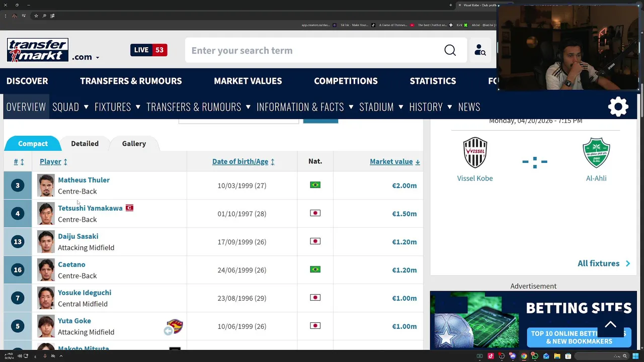Open the NEWS club tab
The width and height of the screenshot is (644, 362).
469,107
